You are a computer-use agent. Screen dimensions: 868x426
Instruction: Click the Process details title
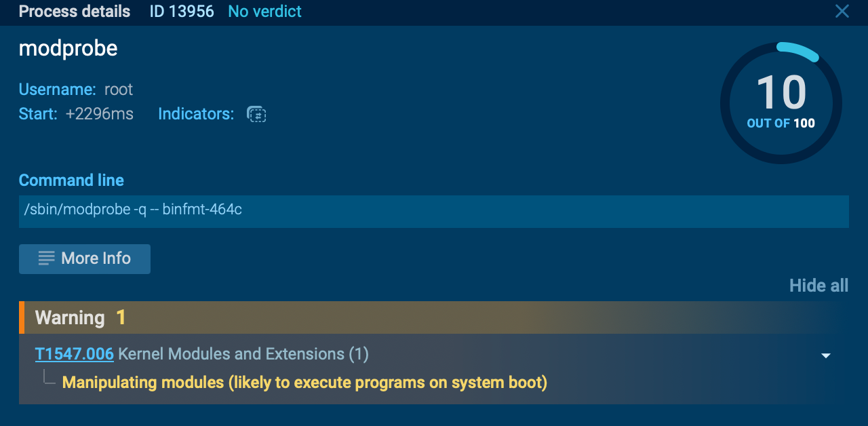tap(75, 12)
